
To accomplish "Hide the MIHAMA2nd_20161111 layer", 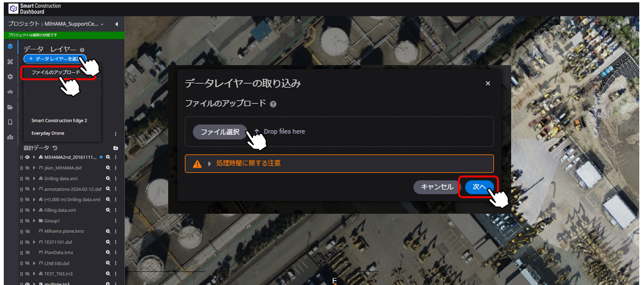I will click(x=27, y=157).
